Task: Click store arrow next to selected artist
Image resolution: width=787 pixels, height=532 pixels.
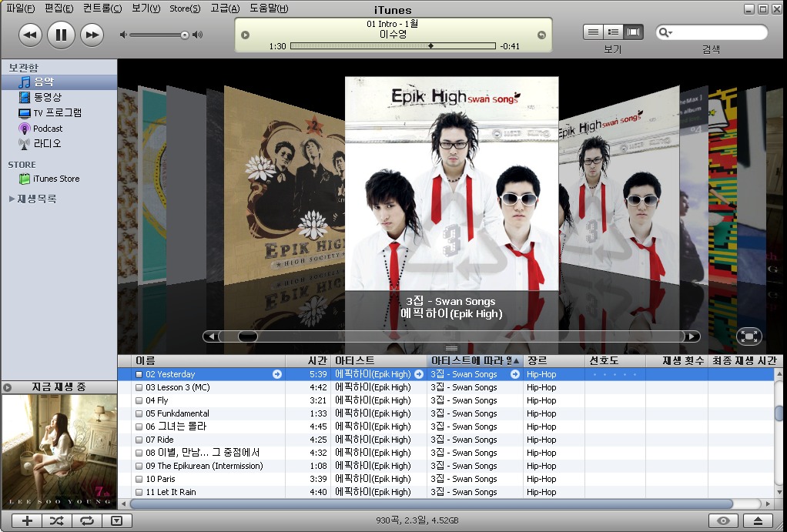Action: (x=419, y=374)
